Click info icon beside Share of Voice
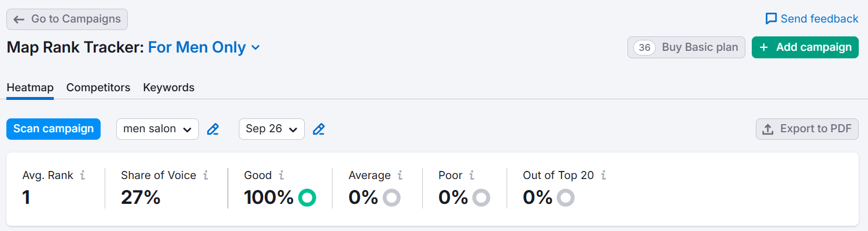The image size is (868, 231). point(206,175)
